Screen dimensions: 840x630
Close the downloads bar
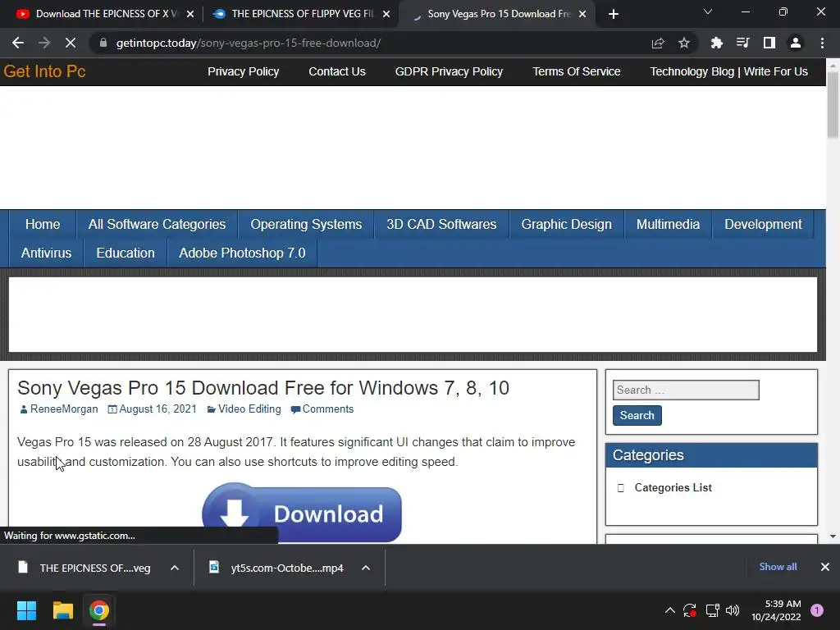click(x=825, y=567)
